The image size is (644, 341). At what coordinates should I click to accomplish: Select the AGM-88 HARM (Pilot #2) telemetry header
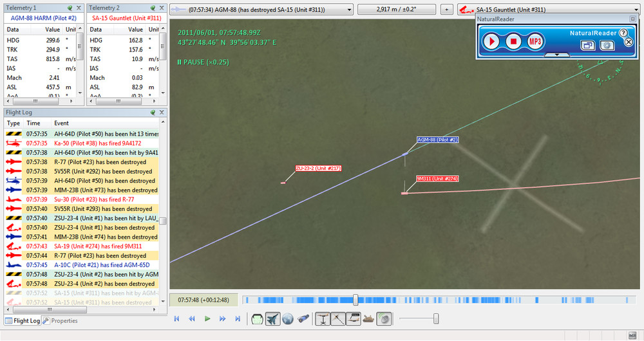44,18
